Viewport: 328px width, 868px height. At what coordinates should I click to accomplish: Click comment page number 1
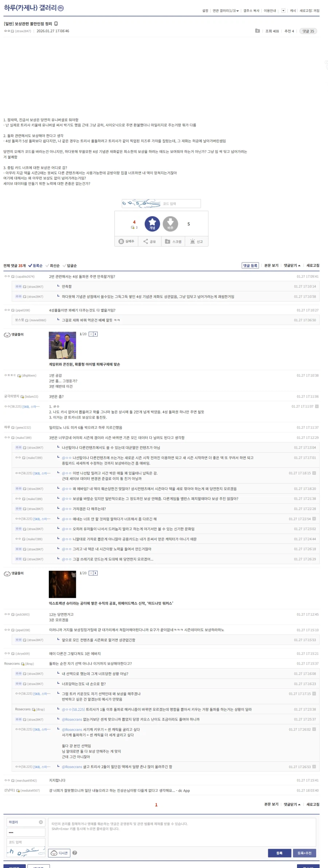click(156, 805)
